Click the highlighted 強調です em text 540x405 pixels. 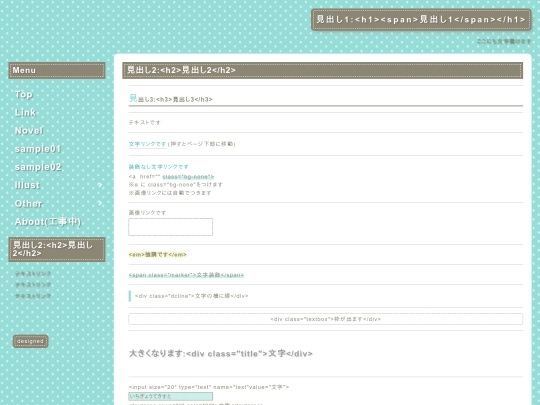point(157,255)
